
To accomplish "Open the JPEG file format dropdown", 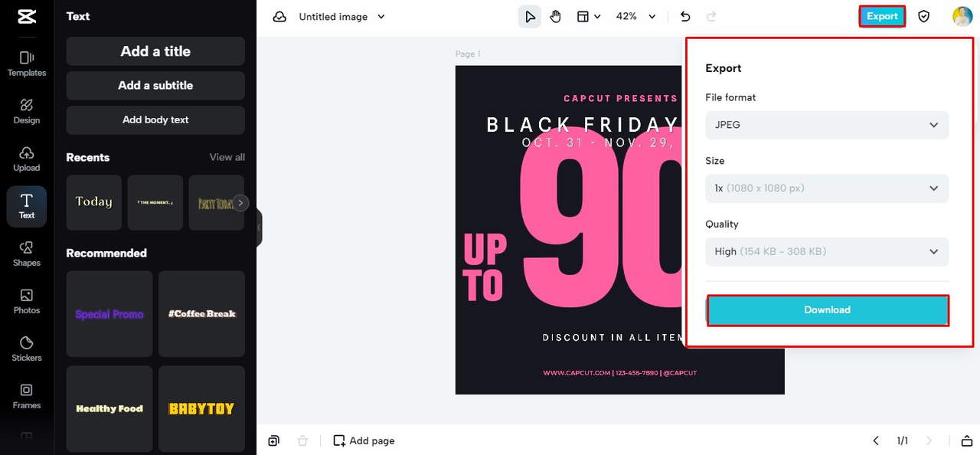I will pos(827,125).
